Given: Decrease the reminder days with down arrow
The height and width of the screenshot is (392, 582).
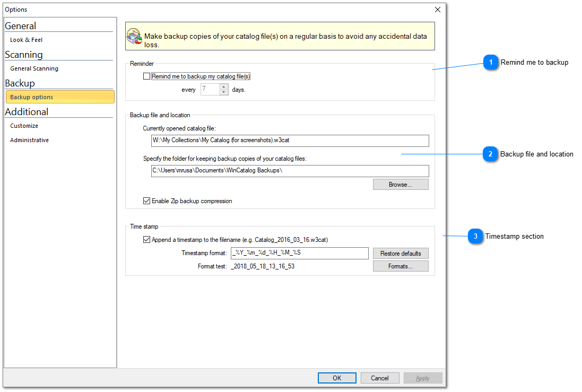Looking at the screenshot, I should pyautogui.click(x=223, y=92).
